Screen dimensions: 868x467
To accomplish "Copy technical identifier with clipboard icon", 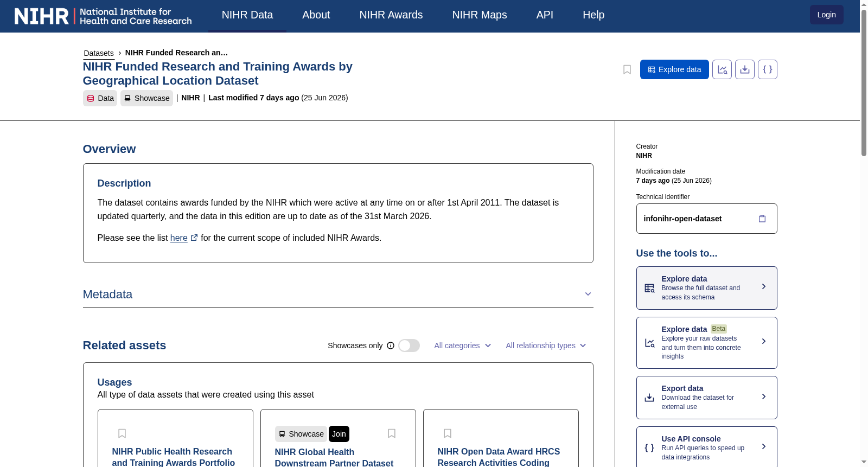I will 762,219.
